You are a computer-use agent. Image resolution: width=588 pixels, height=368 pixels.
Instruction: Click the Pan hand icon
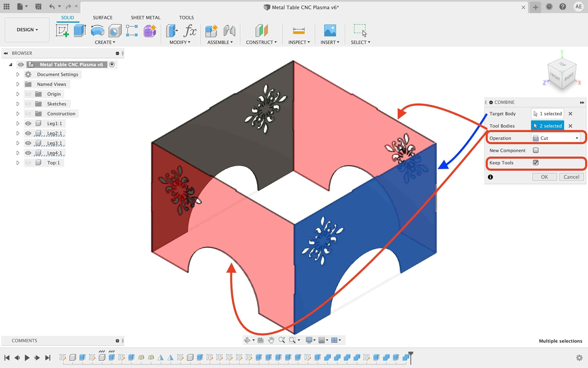(x=271, y=340)
